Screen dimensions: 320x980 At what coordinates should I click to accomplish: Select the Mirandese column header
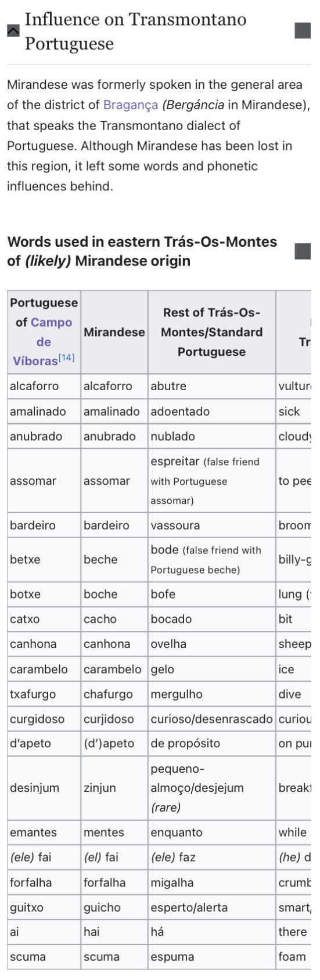(114, 332)
